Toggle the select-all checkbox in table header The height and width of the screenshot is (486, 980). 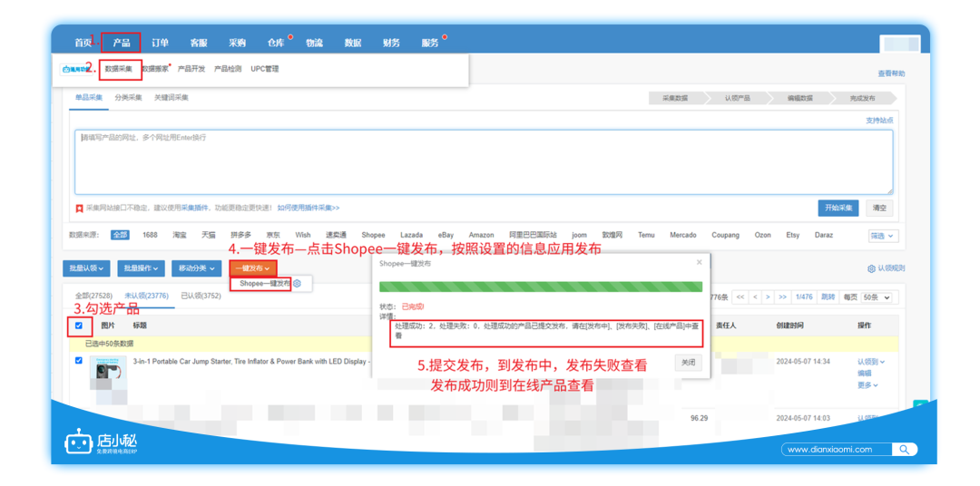[x=79, y=326]
